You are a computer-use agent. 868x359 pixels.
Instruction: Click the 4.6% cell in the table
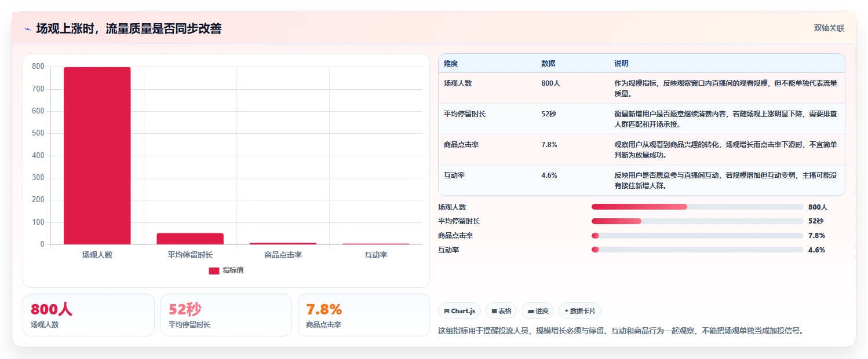click(x=549, y=175)
